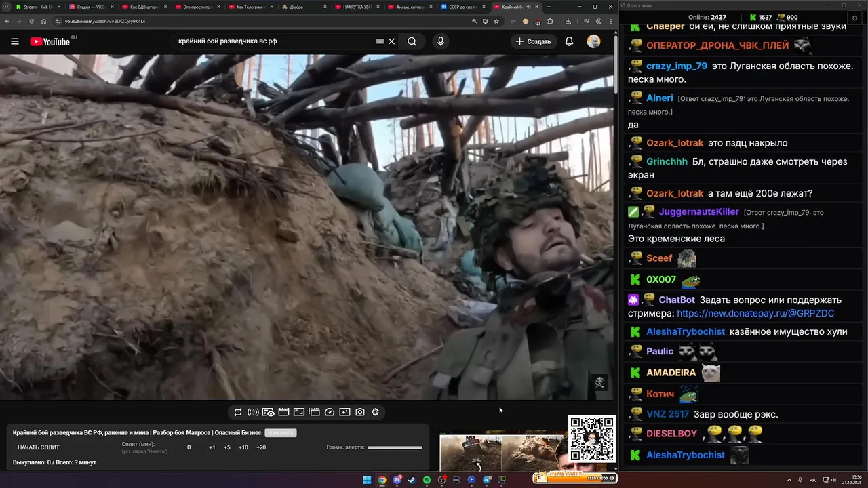Open Spotify from the taskbar

point(427,480)
